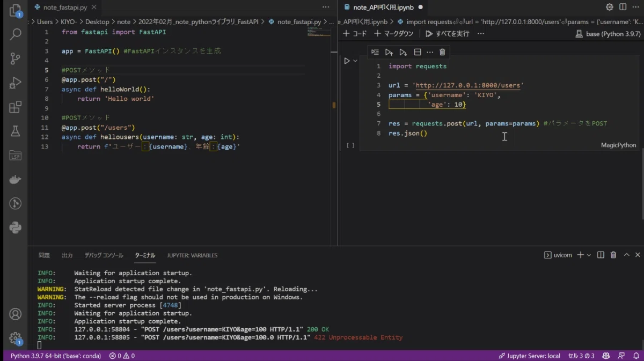Open notifications bell in status bar
The image size is (644, 361).
pyautogui.click(x=635, y=356)
